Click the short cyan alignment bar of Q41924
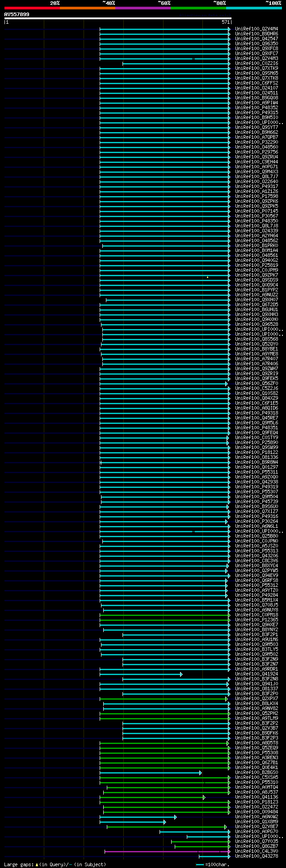 (141, 674)
